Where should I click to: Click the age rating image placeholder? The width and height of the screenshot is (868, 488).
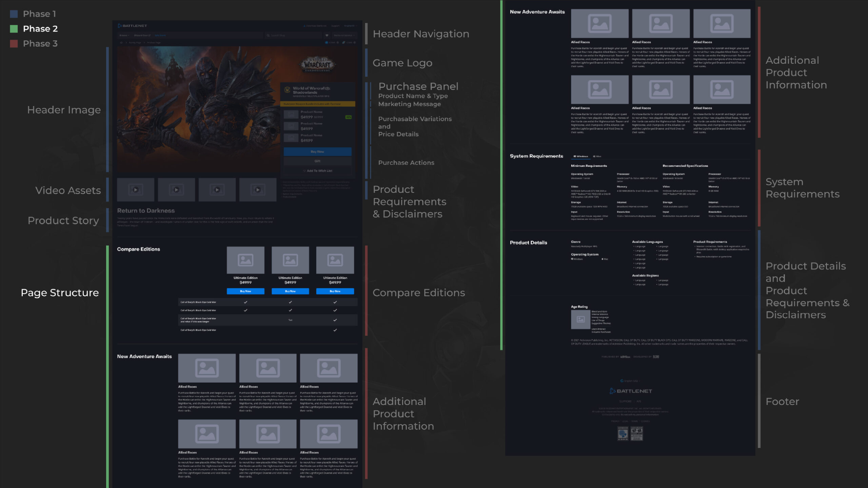click(580, 319)
